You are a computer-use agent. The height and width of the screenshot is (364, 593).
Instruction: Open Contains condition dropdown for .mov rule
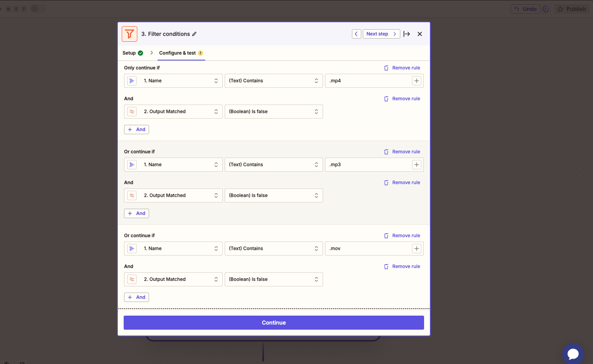coord(274,249)
